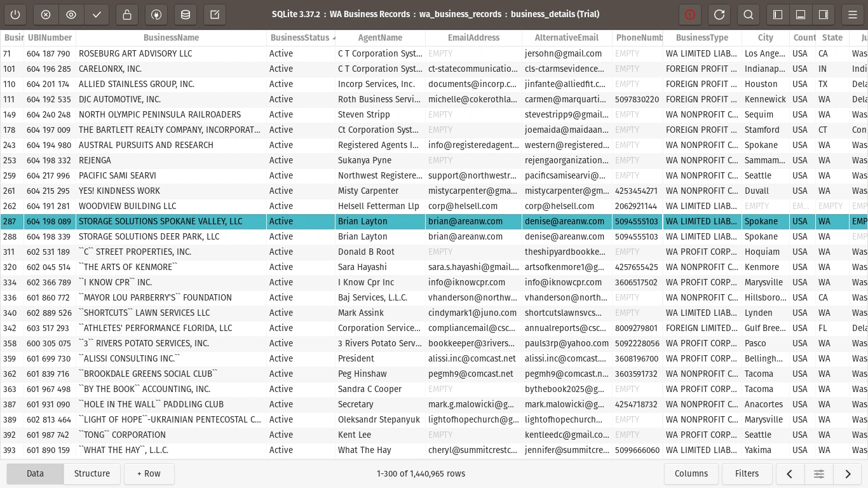Click UBI number 604 187 790
Viewport: 868px width, 488px height.
tap(50, 53)
